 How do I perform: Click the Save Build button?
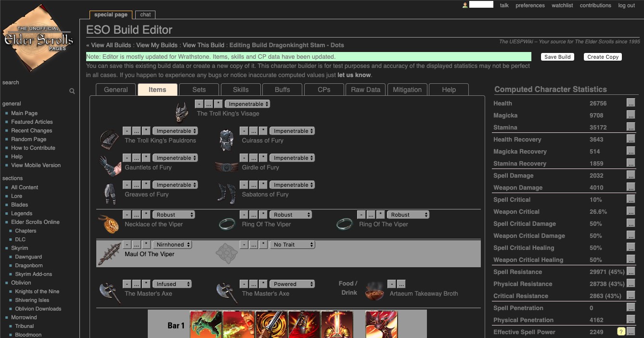click(x=557, y=57)
